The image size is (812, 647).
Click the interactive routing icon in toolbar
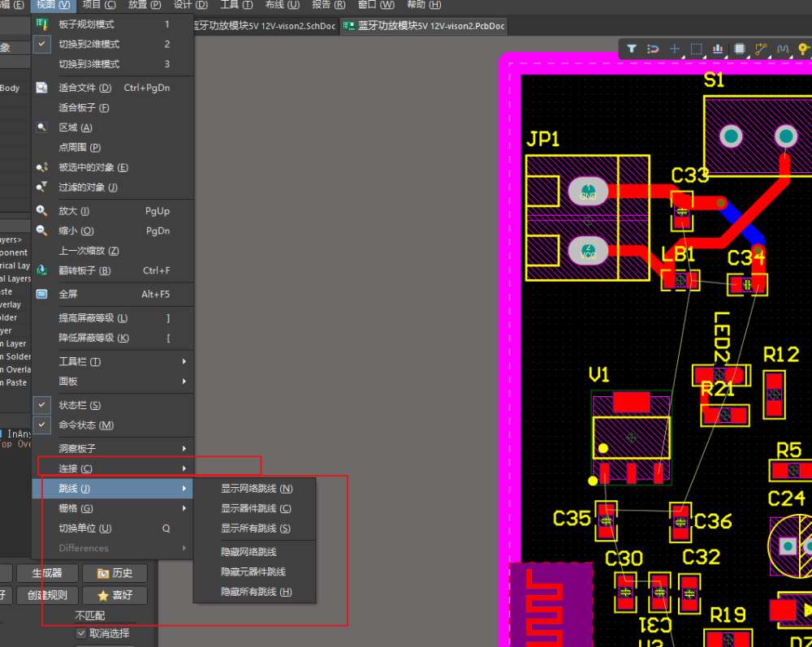[x=761, y=49]
